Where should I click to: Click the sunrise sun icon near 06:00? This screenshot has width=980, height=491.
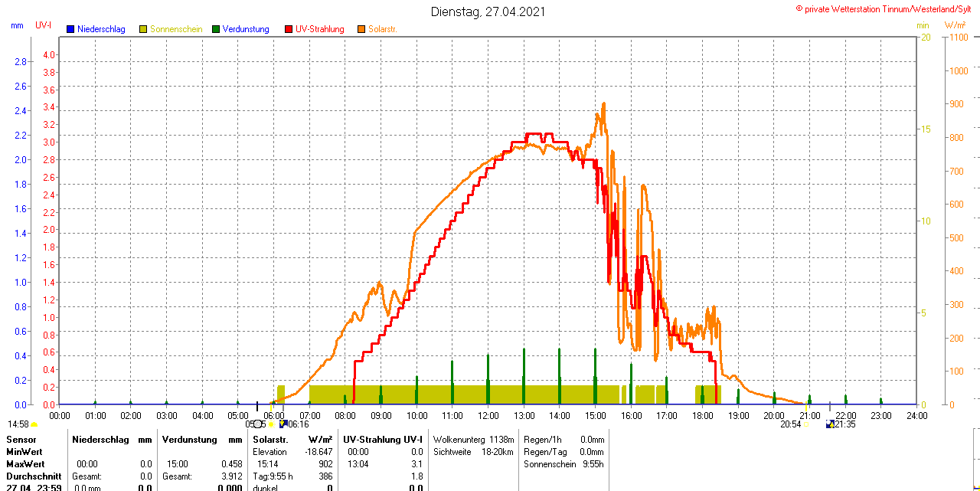pos(271,424)
